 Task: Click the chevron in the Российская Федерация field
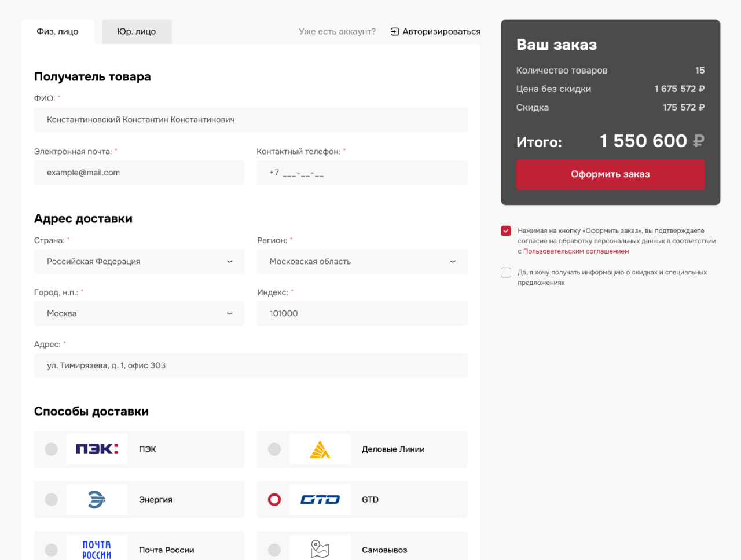click(x=229, y=262)
